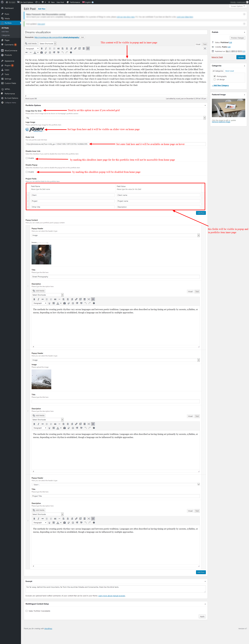Insert Read More tag in main editor

[x=84, y=48]
